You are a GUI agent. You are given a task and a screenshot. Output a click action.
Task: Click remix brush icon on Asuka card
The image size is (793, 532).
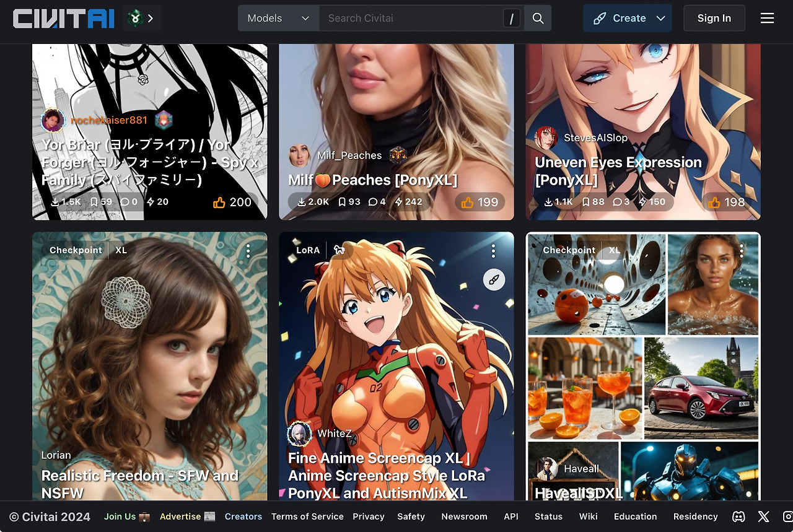coord(494,280)
